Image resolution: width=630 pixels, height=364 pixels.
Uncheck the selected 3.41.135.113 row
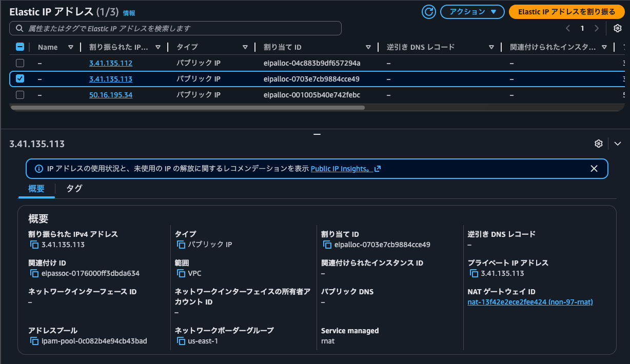pyautogui.click(x=20, y=79)
